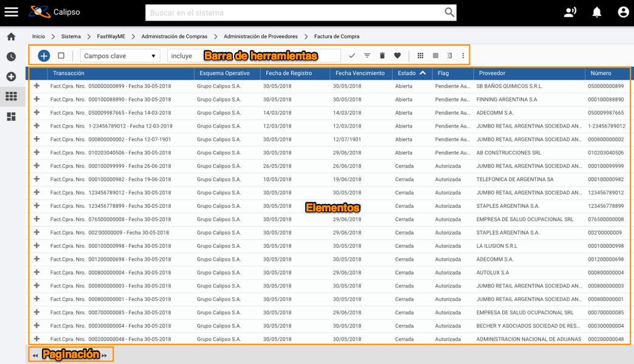Sort by Número column header

pos(601,73)
